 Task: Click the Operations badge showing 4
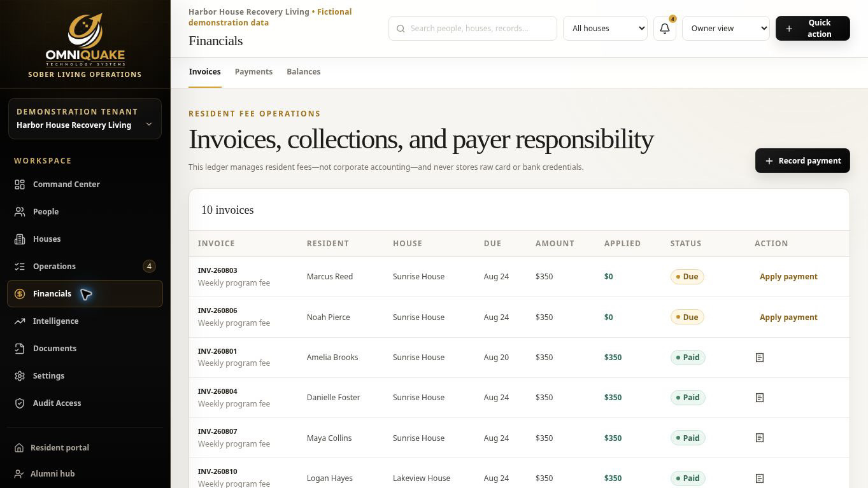149,267
